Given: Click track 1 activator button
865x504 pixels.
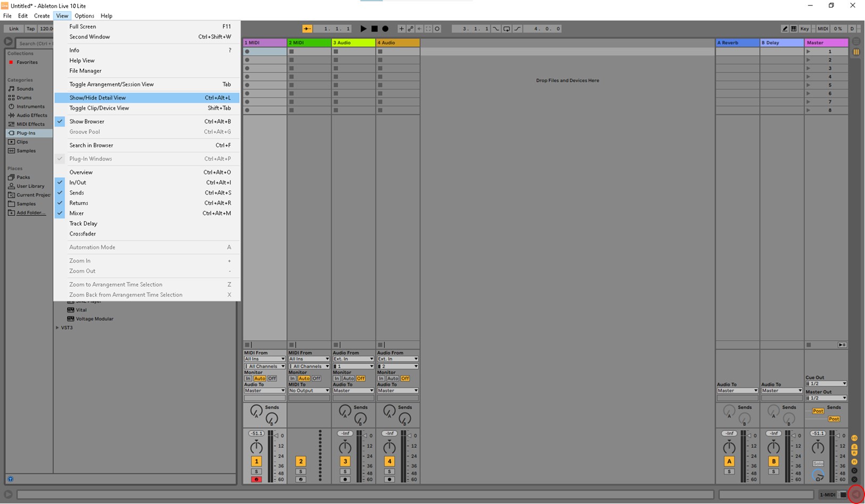Looking at the screenshot, I should (x=256, y=461).
